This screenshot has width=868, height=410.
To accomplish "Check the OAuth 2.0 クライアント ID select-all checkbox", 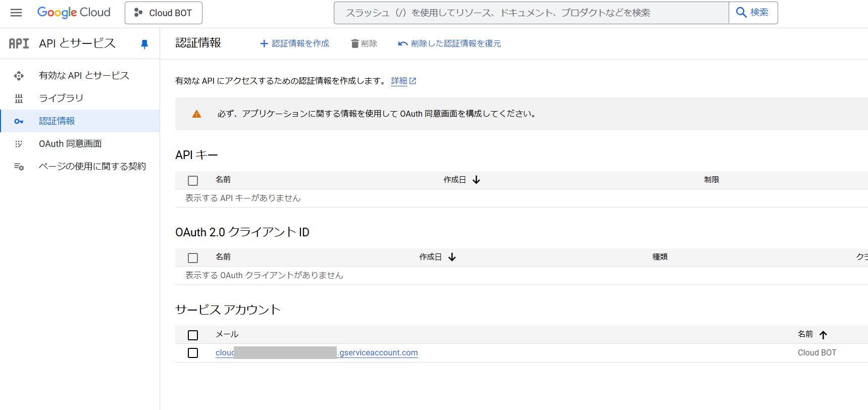I will tap(193, 258).
